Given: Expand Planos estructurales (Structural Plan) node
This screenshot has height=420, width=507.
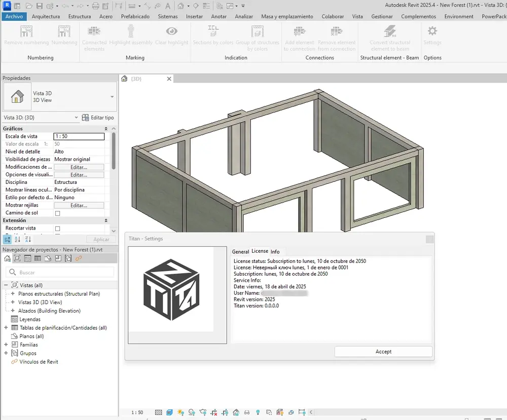Looking at the screenshot, I should [13, 294].
